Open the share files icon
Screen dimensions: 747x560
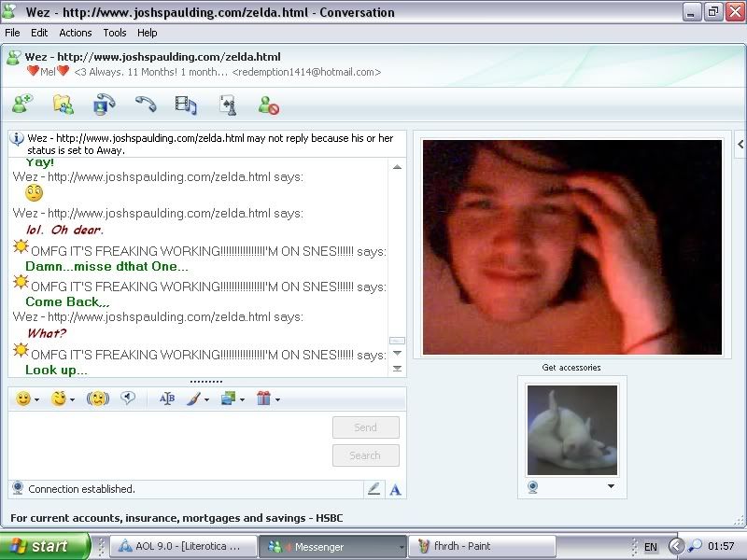63,105
